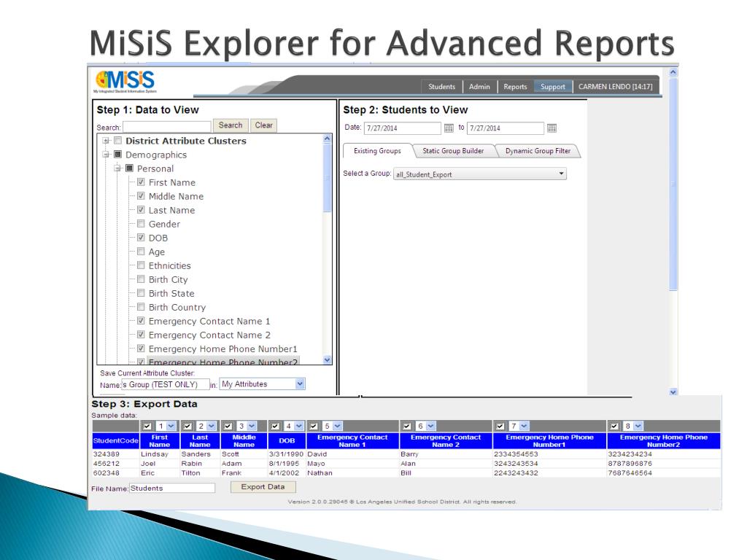Toggle the Middle Name checkbox
Screen dimensions: 747x560
point(141,195)
